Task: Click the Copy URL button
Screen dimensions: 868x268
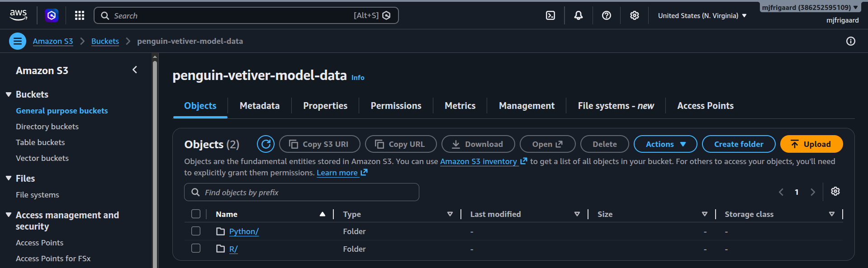Action: tap(401, 144)
